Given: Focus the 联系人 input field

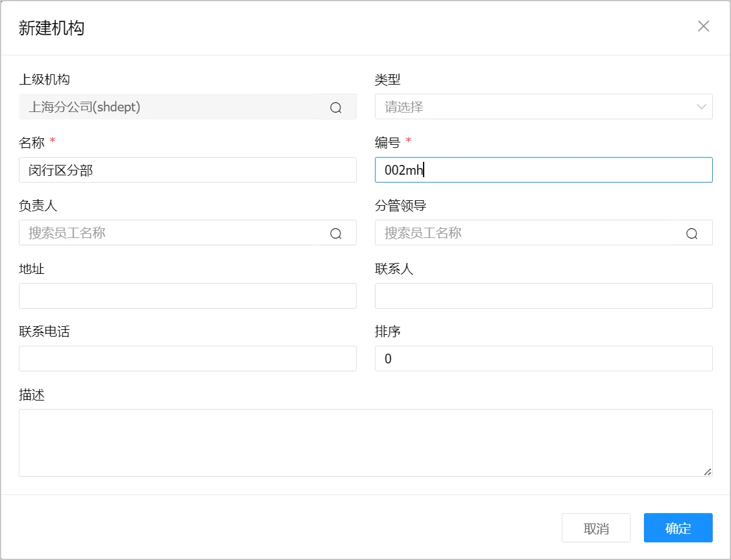Looking at the screenshot, I should (544, 296).
